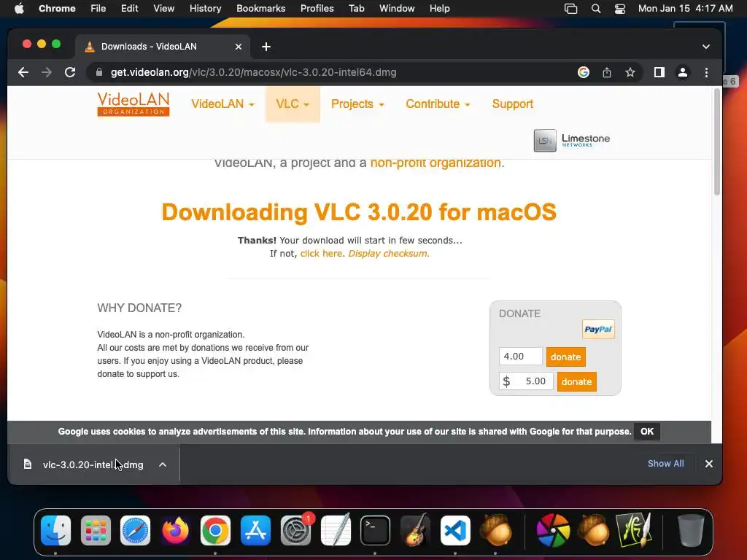Click the Limestone Networks sponsor logo

(x=572, y=141)
